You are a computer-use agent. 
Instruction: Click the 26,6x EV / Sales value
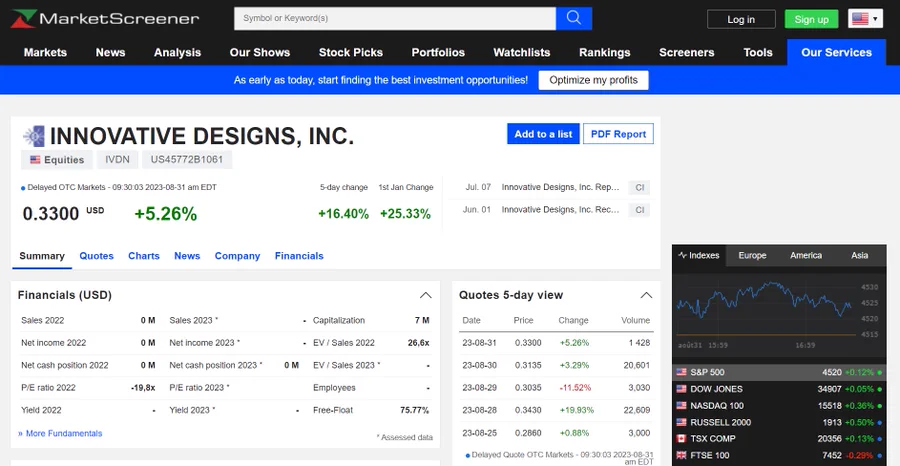click(x=418, y=343)
